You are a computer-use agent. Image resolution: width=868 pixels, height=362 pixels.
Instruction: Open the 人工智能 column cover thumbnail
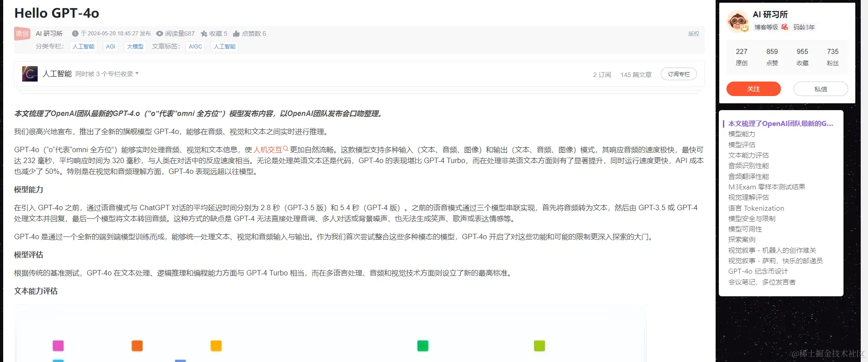pos(30,73)
